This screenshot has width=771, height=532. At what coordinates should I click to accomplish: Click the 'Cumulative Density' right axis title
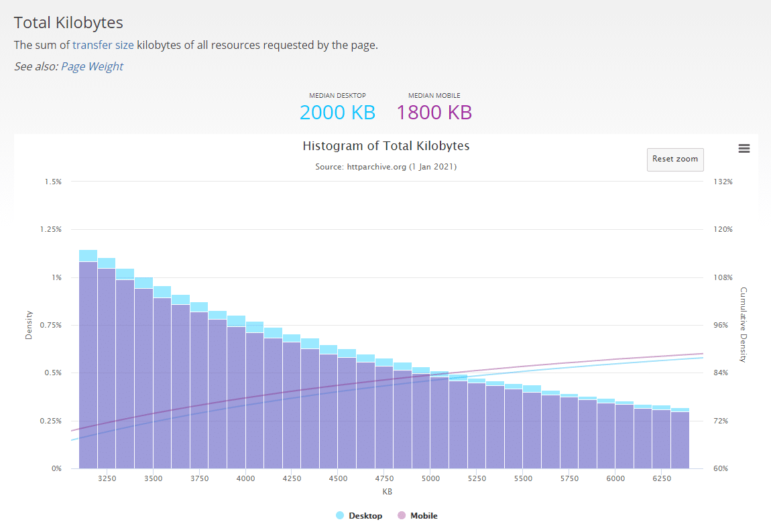coord(743,325)
